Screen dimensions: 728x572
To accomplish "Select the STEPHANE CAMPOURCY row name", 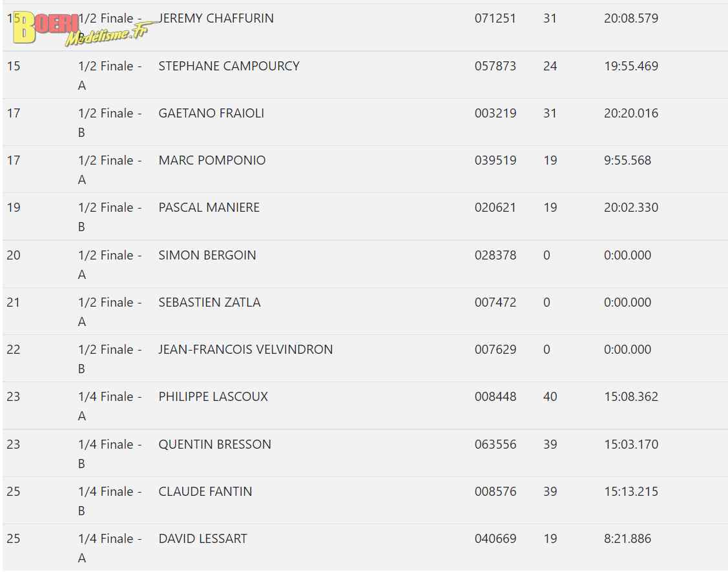I will [229, 66].
